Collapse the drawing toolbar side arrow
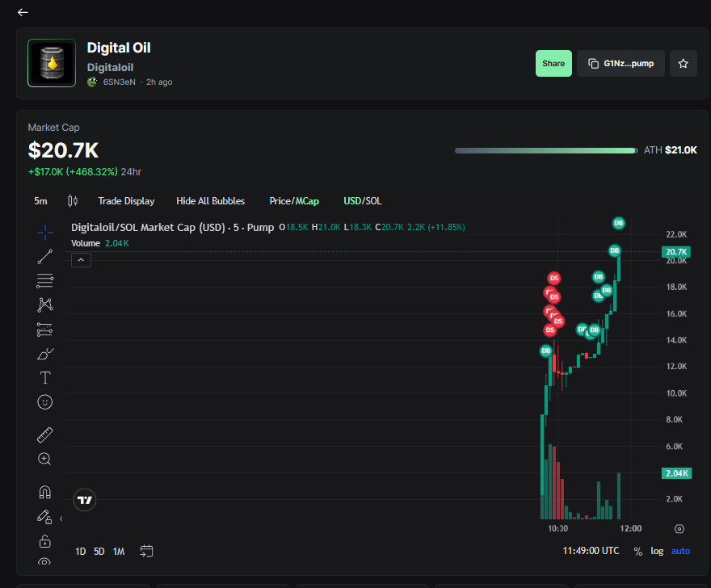This screenshot has width=711, height=588. point(61,519)
